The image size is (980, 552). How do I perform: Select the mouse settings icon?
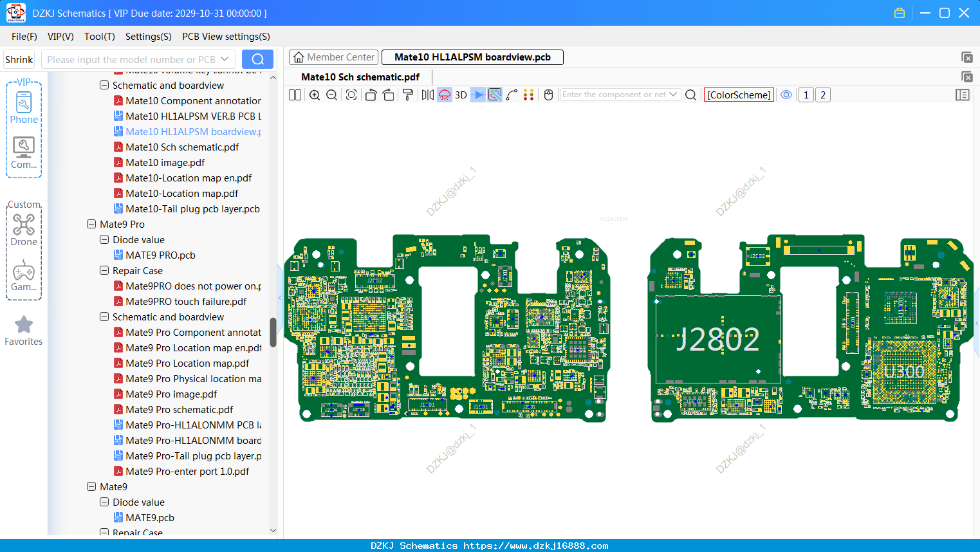point(548,95)
